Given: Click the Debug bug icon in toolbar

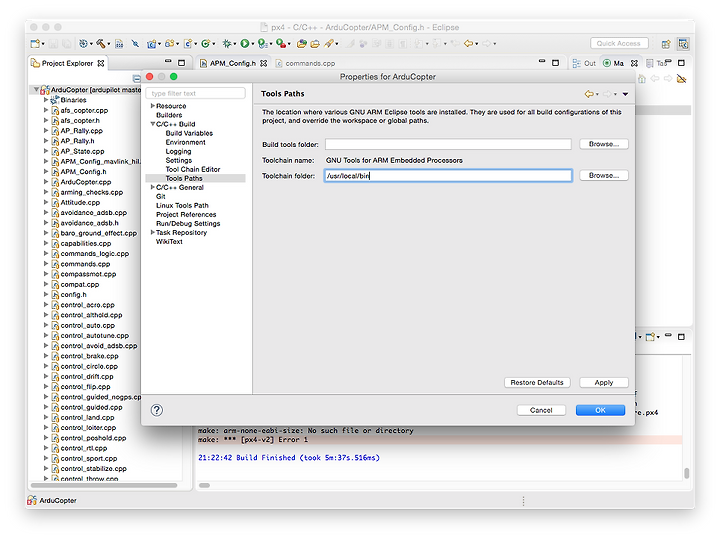Looking at the screenshot, I should pos(227,44).
